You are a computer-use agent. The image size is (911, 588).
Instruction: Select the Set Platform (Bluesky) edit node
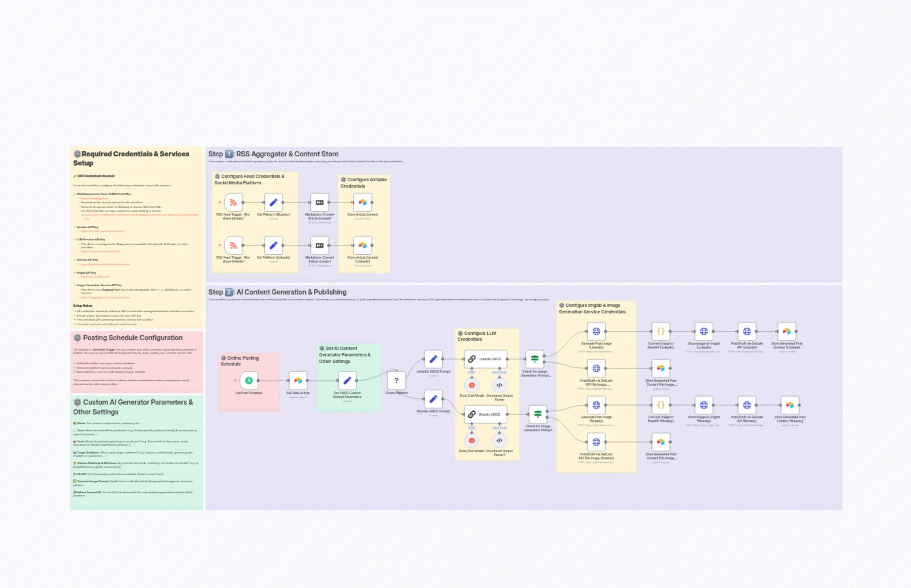pyautogui.click(x=273, y=202)
